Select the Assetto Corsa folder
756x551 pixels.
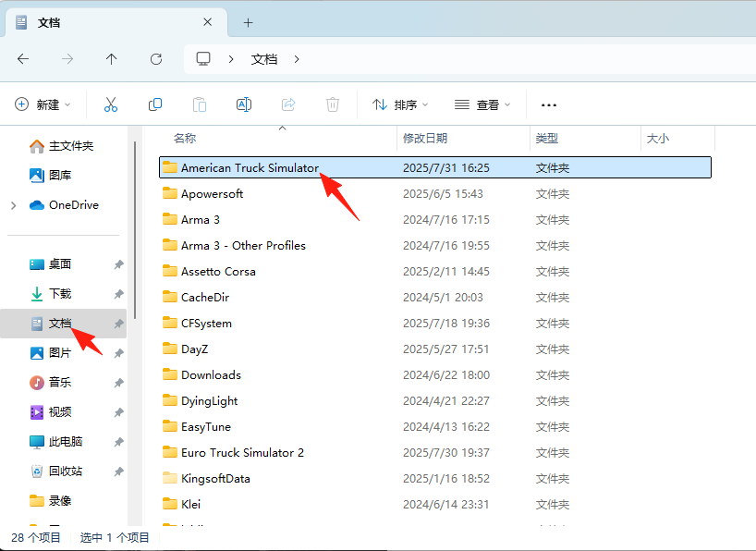[x=435, y=271]
